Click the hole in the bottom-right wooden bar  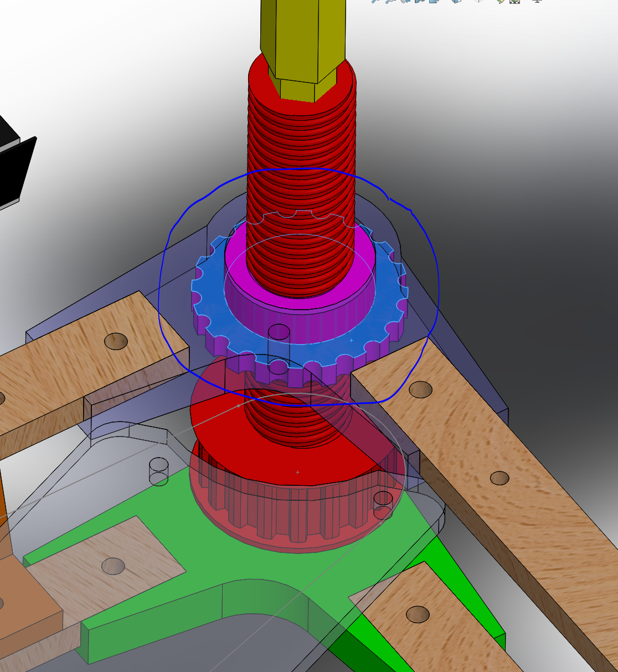point(418,614)
